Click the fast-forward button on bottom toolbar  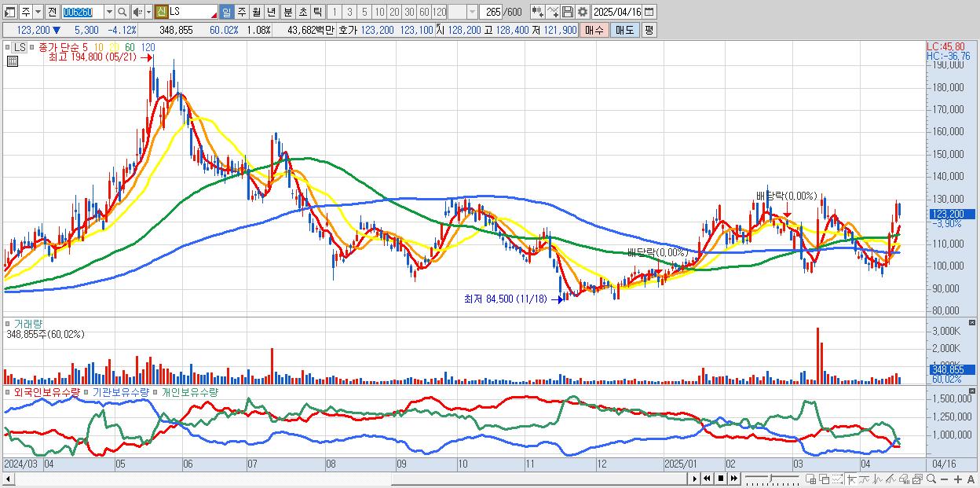(733, 479)
